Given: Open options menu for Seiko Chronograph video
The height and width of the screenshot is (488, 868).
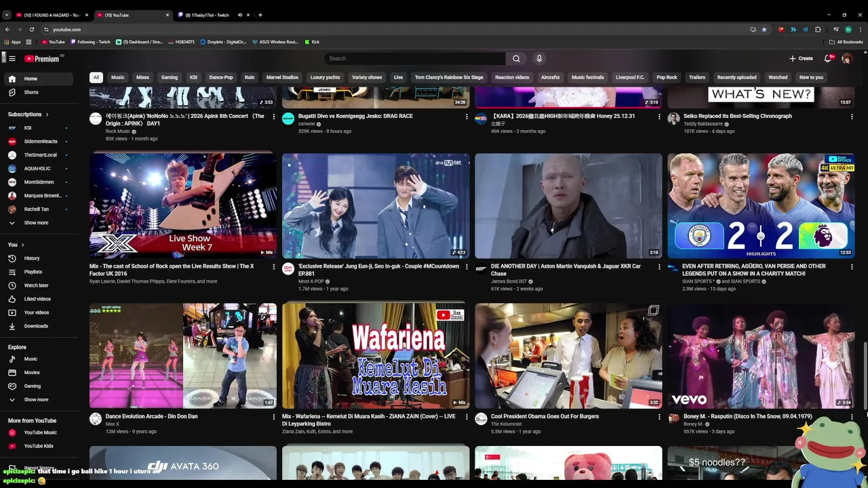Looking at the screenshot, I should pyautogui.click(x=852, y=117).
